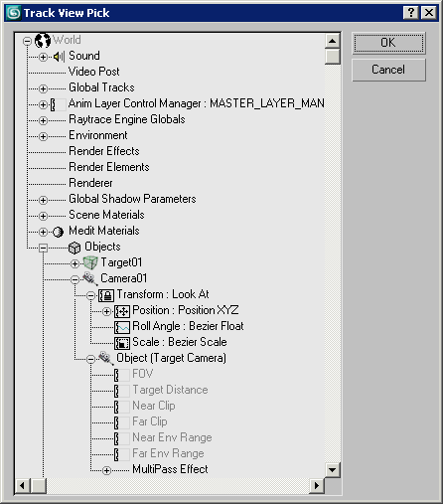Click the horizontal scrollbar right arrow
443x504 pixels.
pos(317,486)
